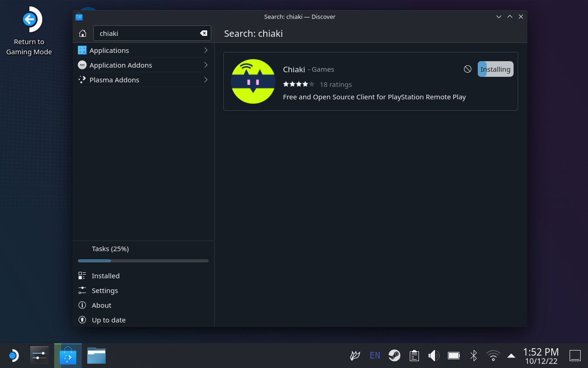Click the Chiaki description text
The width and height of the screenshot is (588, 368).
tap(374, 97)
